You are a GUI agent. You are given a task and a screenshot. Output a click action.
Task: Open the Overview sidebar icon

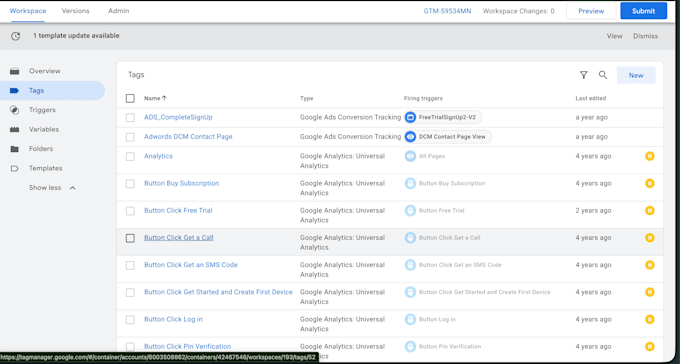(x=14, y=71)
